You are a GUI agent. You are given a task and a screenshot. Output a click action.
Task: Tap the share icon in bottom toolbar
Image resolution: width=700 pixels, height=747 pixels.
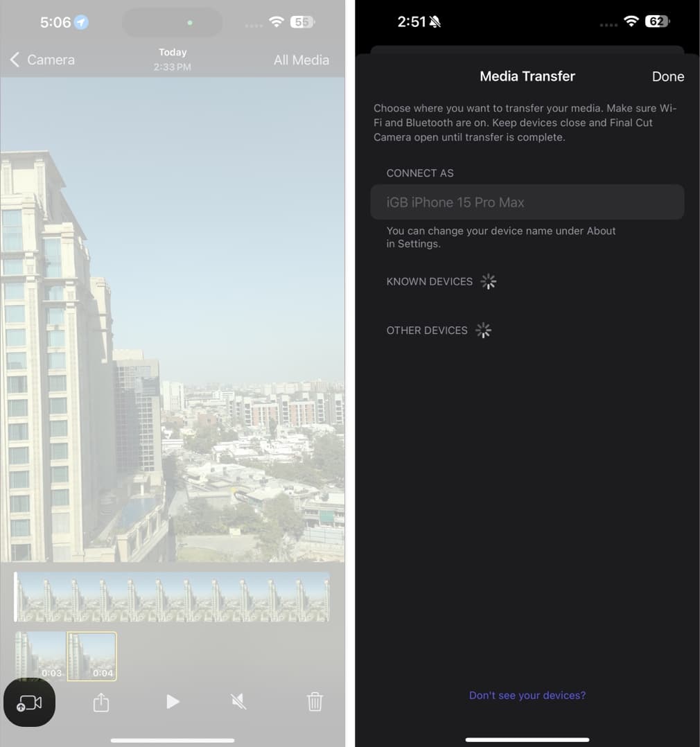[101, 702]
